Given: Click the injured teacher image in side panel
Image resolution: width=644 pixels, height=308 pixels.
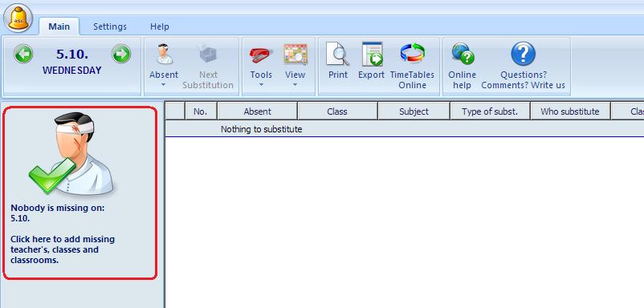Looking at the screenshot, I should (x=72, y=153).
